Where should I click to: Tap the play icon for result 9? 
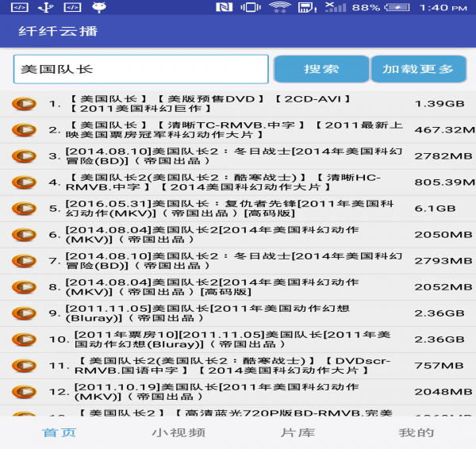[25, 313]
